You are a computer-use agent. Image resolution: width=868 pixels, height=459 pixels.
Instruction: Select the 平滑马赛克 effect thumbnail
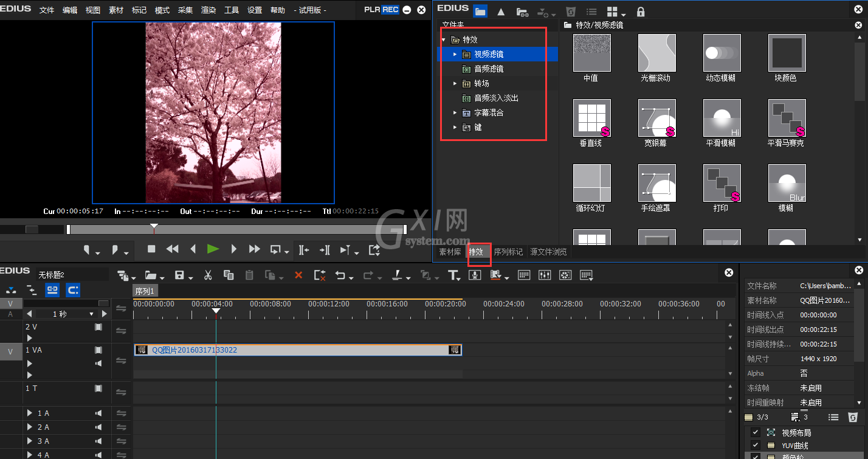pos(787,118)
